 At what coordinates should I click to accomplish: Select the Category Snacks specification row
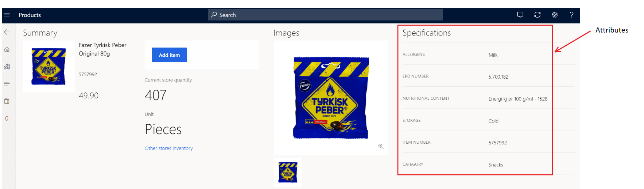click(x=474, y=165)
